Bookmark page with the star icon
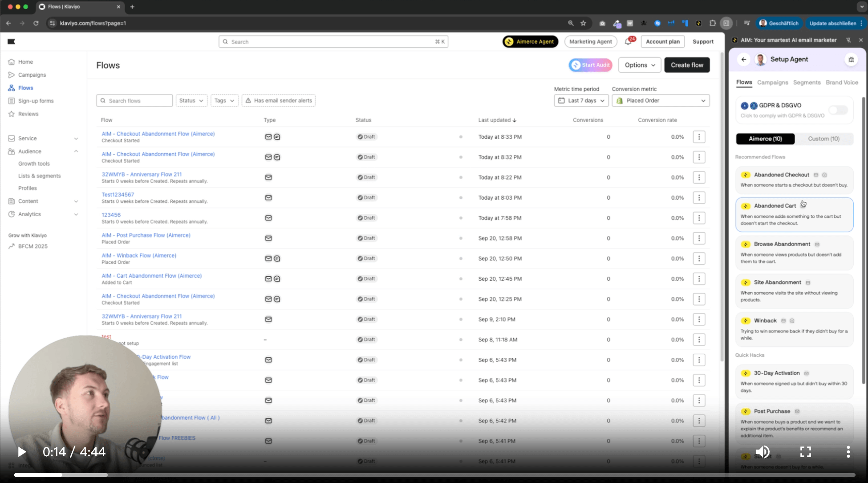Screen dimensions: 868x483 583,23
